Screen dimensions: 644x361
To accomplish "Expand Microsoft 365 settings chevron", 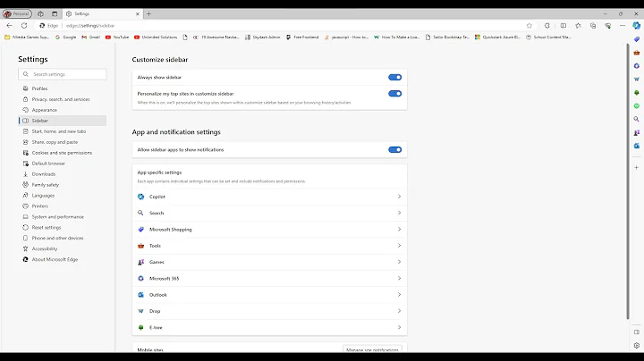I will coord(399,278).
